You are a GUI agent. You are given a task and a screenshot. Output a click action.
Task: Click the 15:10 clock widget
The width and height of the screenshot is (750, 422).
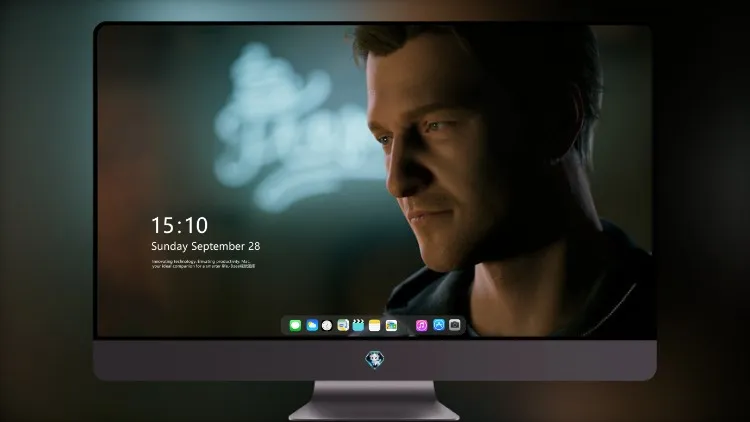point(179,225)
